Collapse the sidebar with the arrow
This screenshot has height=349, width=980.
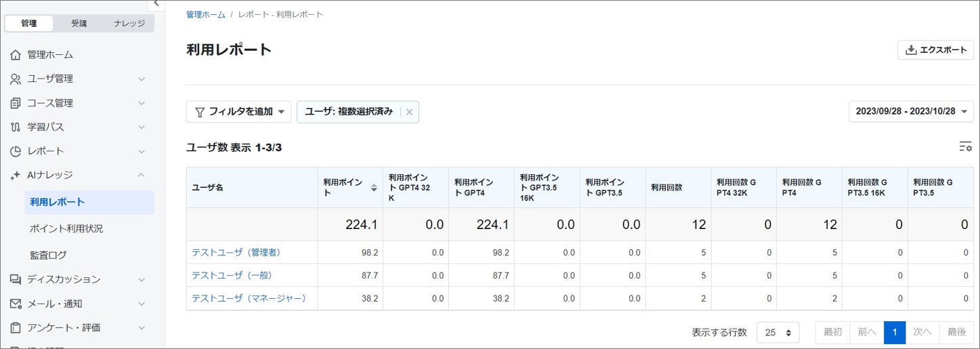156,3
